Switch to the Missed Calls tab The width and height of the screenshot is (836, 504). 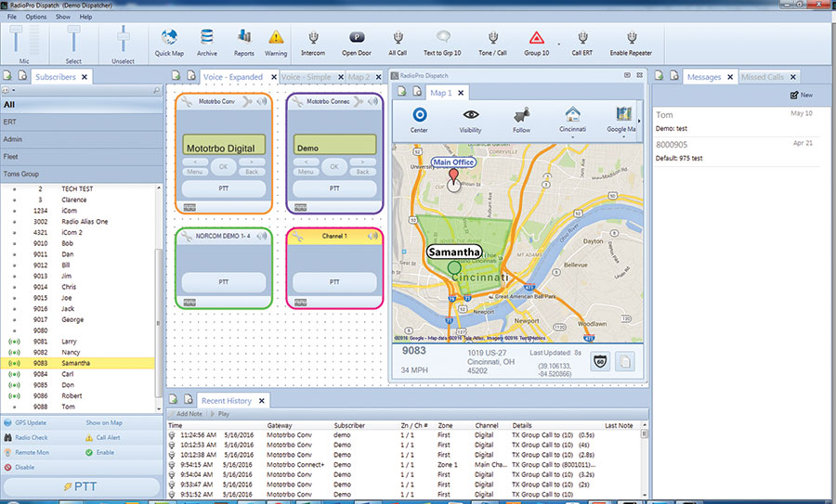[x=762, y=77]
